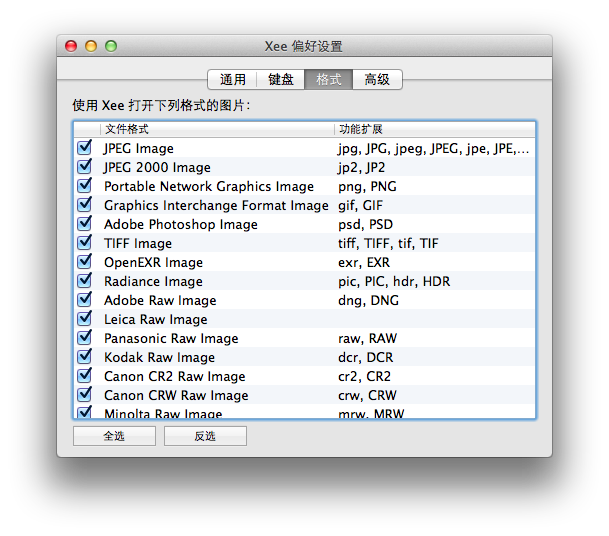Screen dimensions: 609x536
Task: Switch to the 键盘 tab
Action: pyautogui.click(x=280, y=79)
